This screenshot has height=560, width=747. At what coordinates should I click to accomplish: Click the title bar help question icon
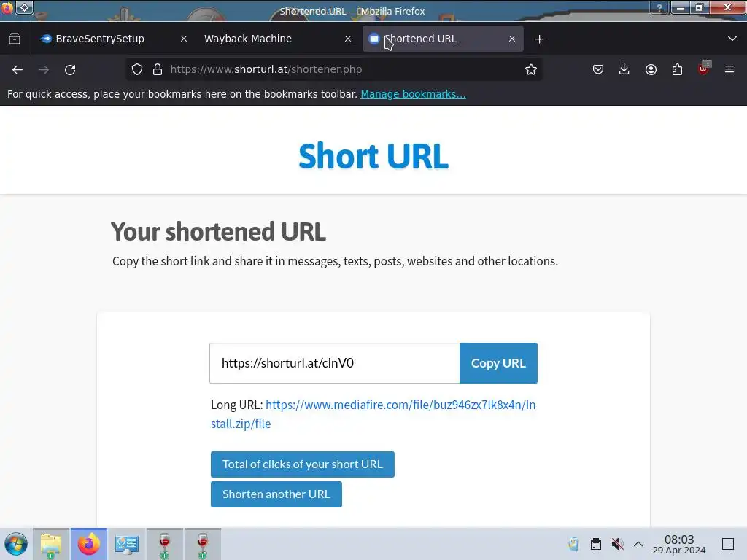(x=659, y=7)
